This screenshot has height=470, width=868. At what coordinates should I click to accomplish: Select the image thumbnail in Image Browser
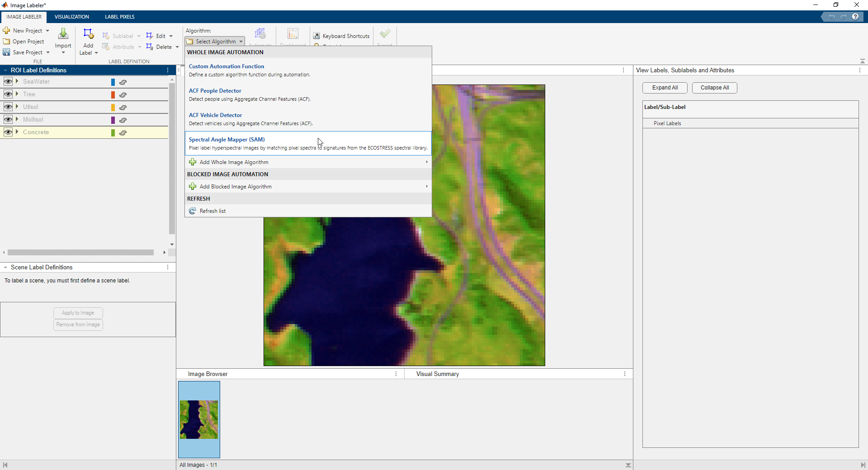198,419
